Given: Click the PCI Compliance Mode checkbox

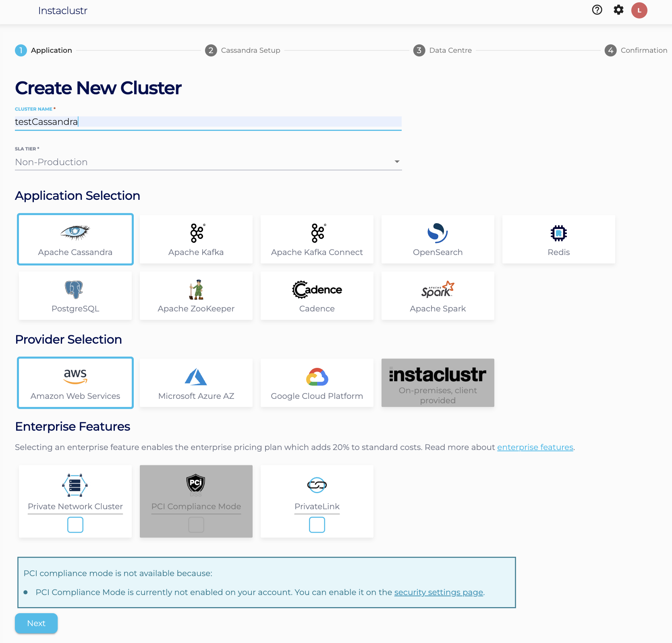Looking at the screenshot, I should pos(196,525).
